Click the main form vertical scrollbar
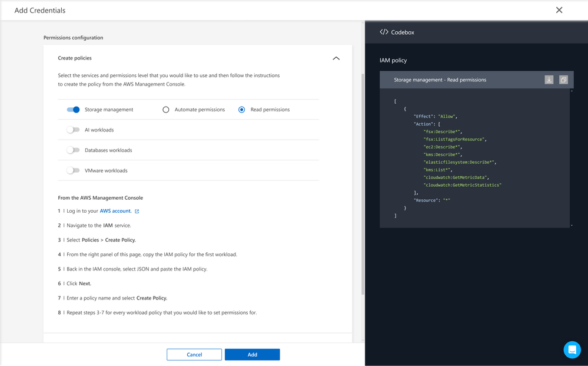Screen dimensions: 588x366 click(x=363, y=177)
